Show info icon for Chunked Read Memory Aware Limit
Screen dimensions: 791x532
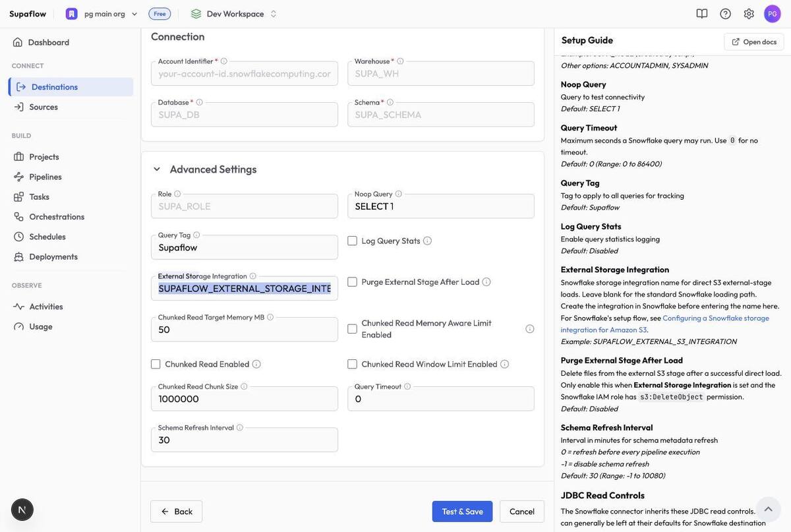530,329
